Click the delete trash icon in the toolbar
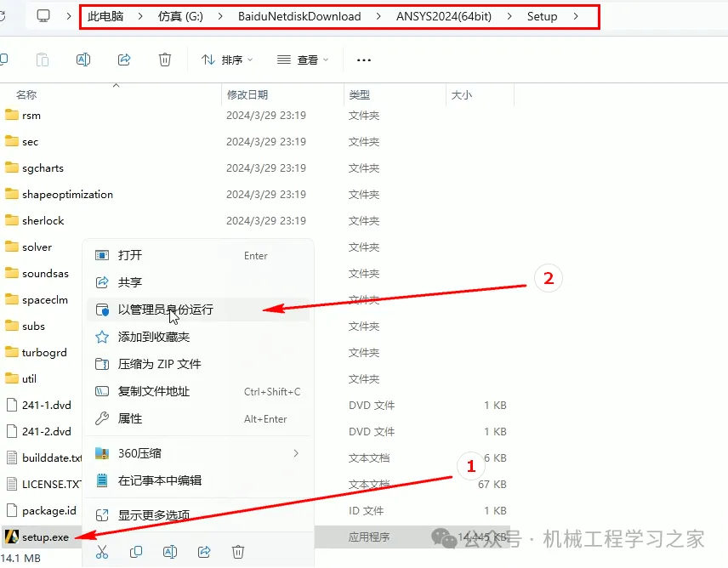Viewport: 728px width, 568px height. (165, 60)
